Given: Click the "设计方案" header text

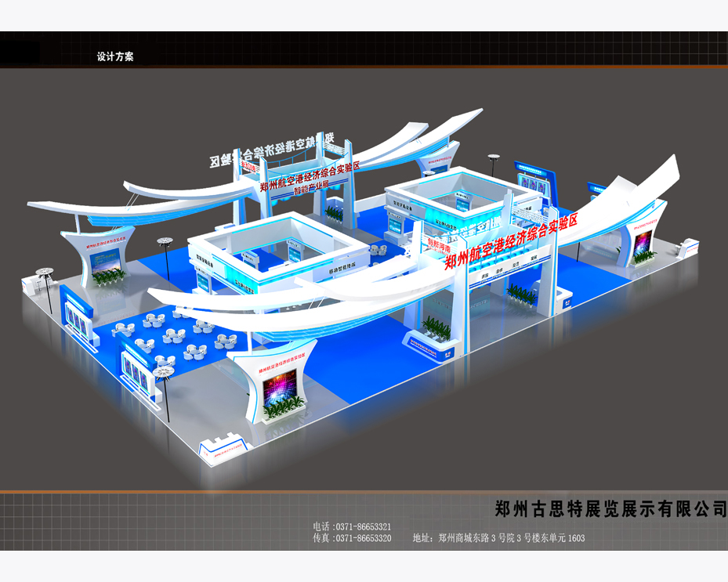Looking at the screenshot, I should tap(115, 56).
